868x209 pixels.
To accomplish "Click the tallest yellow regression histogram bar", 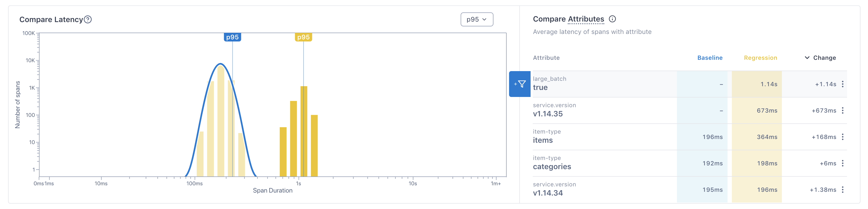I will click(304, 131).
